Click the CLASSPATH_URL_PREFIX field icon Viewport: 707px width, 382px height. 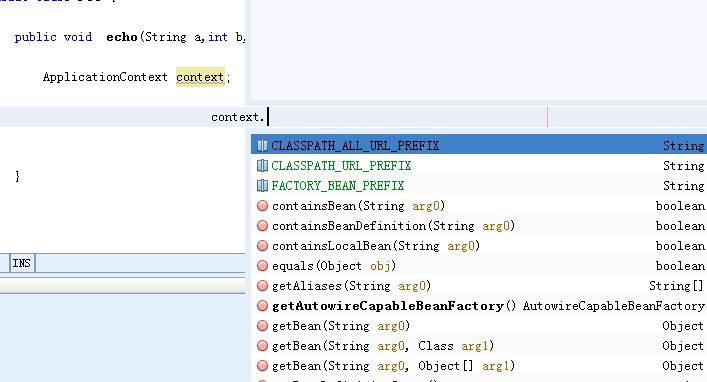(x=262, y=166)
